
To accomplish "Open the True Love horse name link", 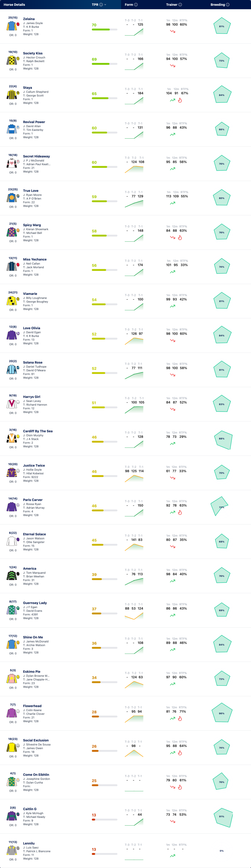I will [x=31, y=191].
